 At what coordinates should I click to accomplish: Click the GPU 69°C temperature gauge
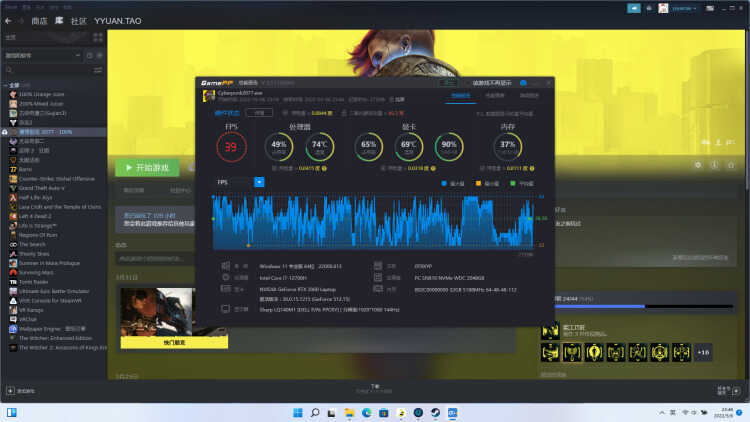click(408, 146)
